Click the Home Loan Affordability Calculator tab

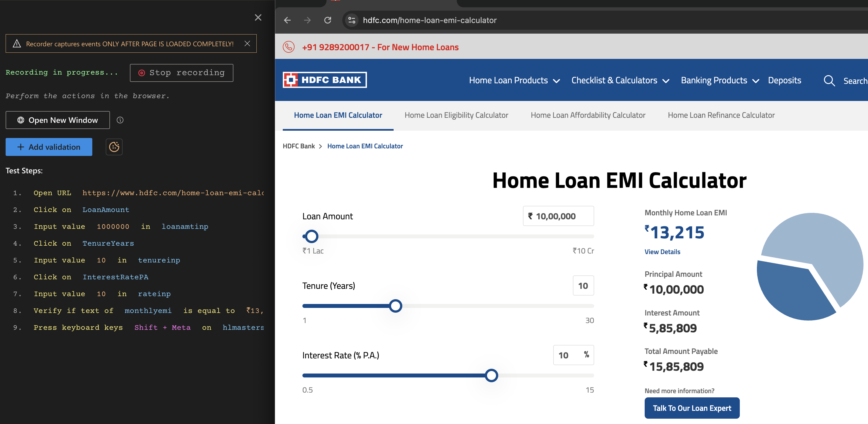(588, 115)
